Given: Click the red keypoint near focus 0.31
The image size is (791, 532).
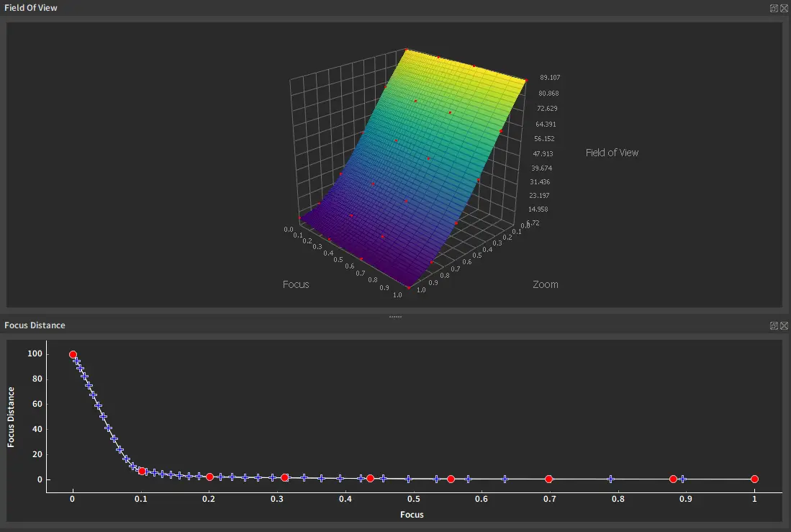Looking at the screenshot, I should pyautogui.click(x=285, y=477).
